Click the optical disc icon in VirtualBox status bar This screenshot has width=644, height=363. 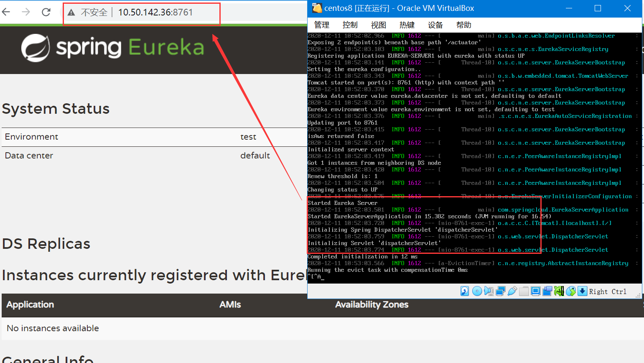[477, 291]
